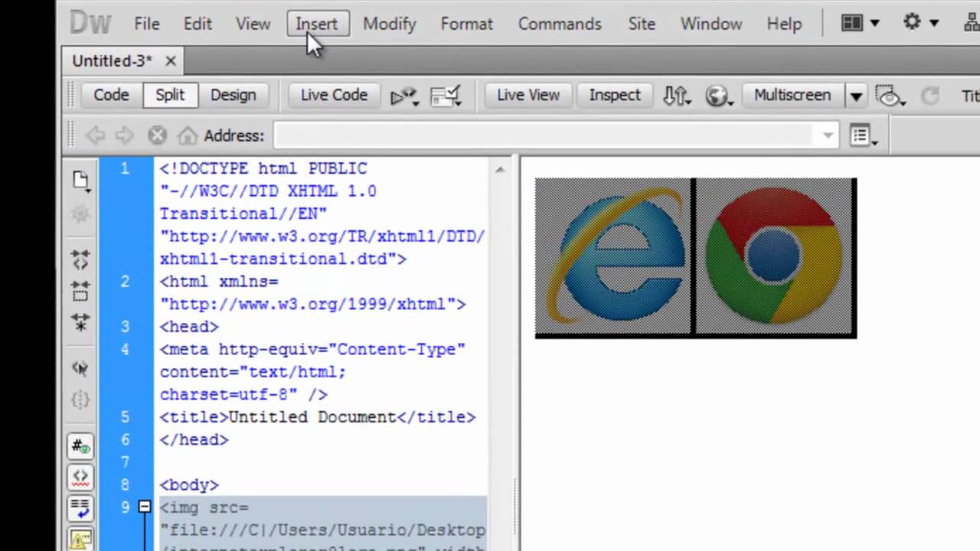The image size is (980, 551).
Task: Expand the Multiscreen dropdown arrow
Action: point(856,96)
